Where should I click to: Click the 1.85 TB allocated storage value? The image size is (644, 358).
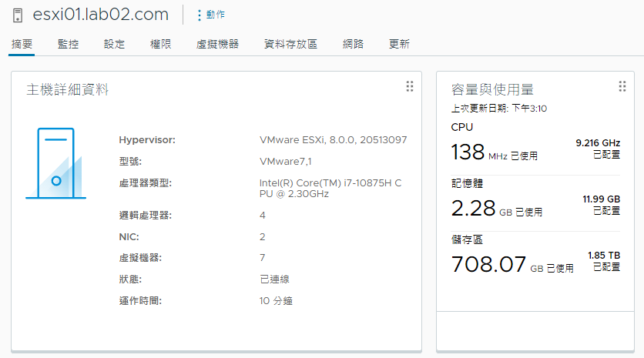pos(604,256)
